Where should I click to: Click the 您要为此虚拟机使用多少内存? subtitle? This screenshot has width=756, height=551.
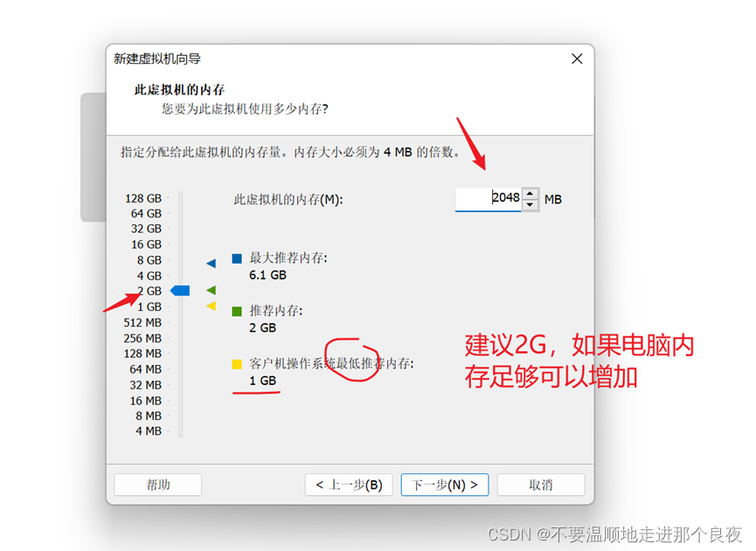(x=245, y=109)
